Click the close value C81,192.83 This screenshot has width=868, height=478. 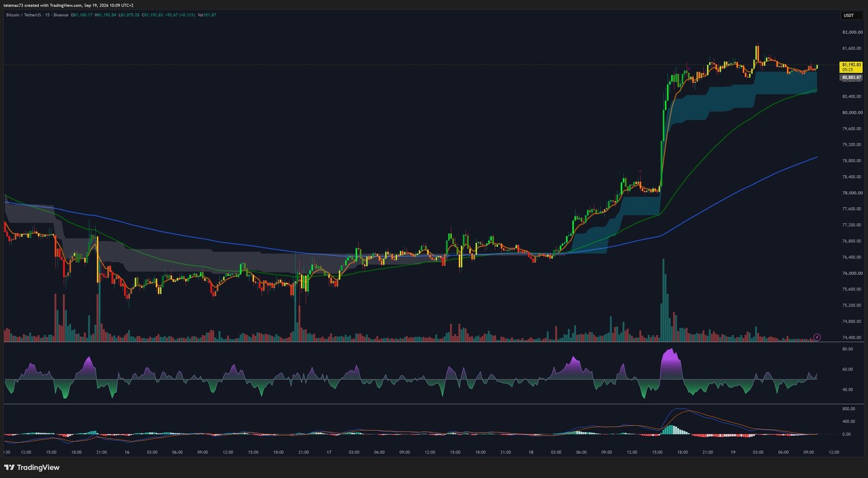pyautogui.click(x=152, y=15)
